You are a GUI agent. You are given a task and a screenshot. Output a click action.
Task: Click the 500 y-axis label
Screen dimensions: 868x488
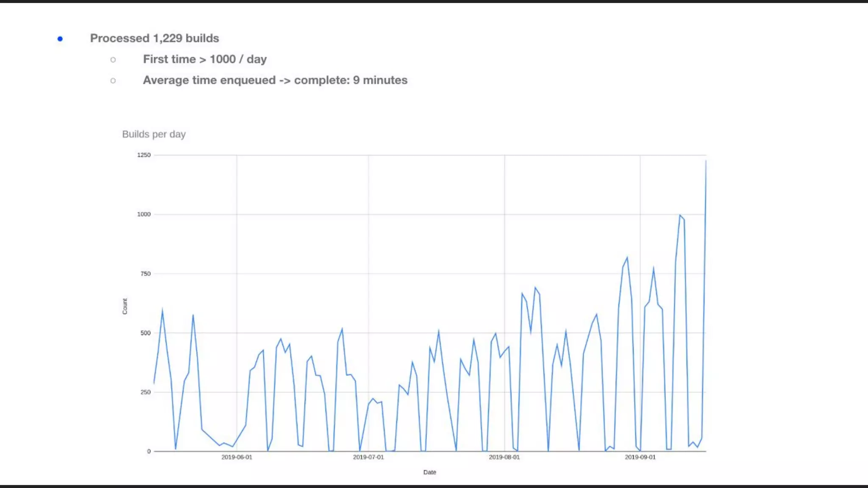point(145,333)
